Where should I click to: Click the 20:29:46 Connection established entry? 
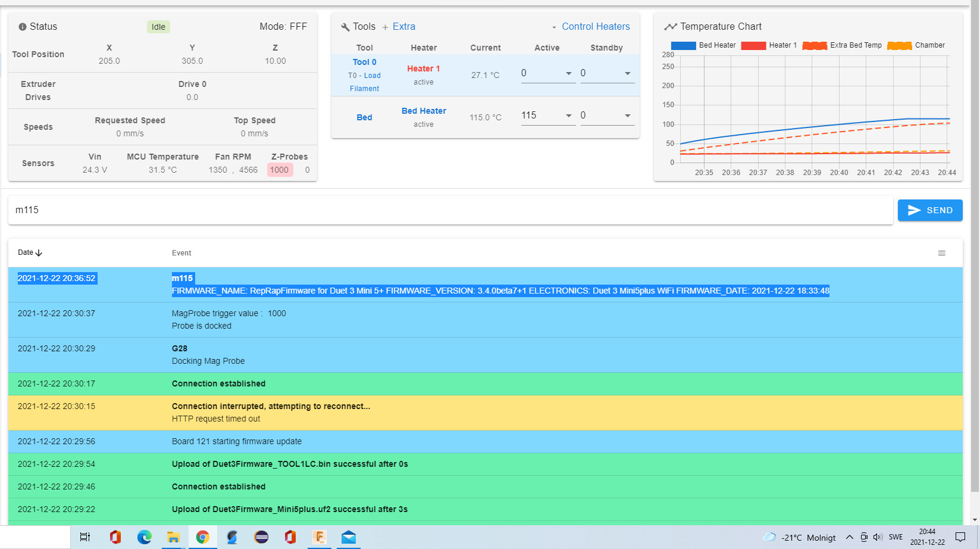pos(486,486)
